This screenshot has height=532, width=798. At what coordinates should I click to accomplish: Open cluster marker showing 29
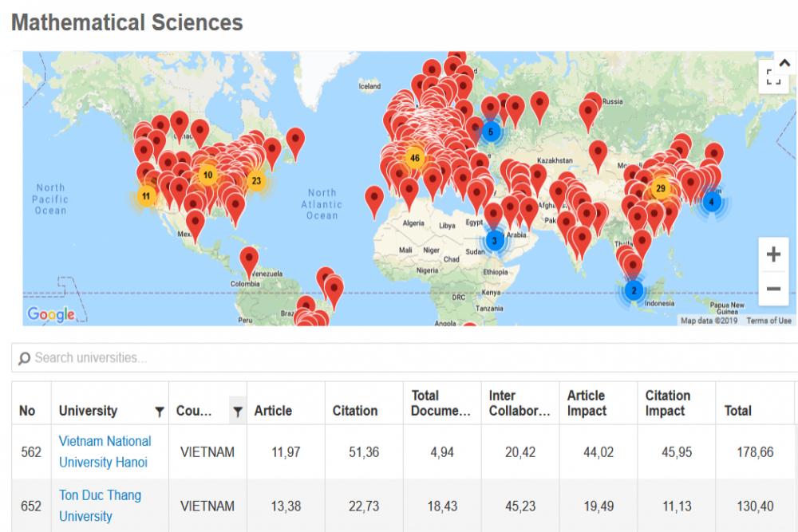pos(661,189)
